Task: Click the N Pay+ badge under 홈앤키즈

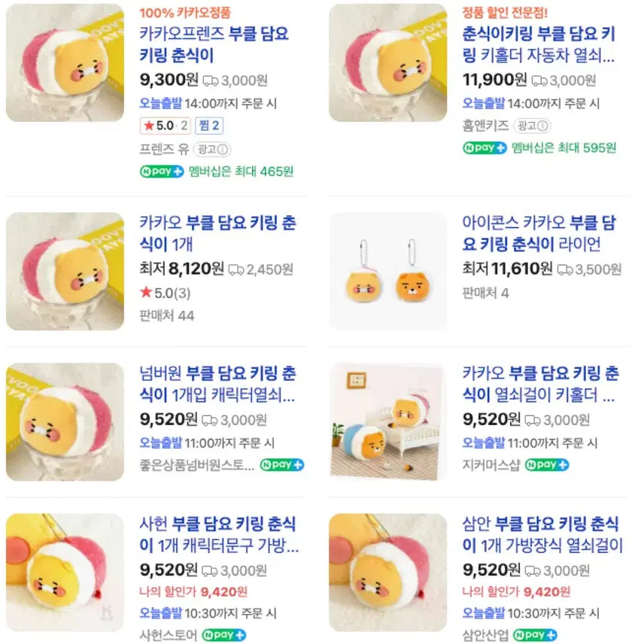Action: point(485,148)
